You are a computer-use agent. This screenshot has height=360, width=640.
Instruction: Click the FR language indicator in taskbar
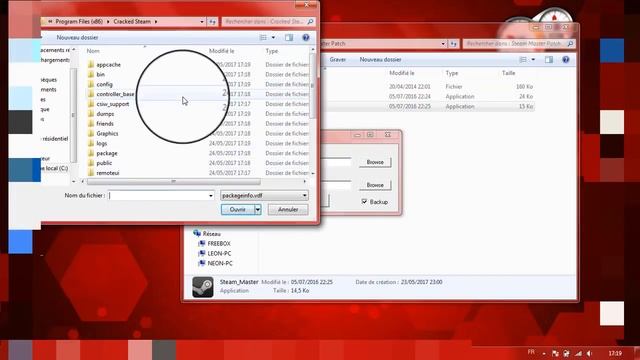[x=531, y=352]
